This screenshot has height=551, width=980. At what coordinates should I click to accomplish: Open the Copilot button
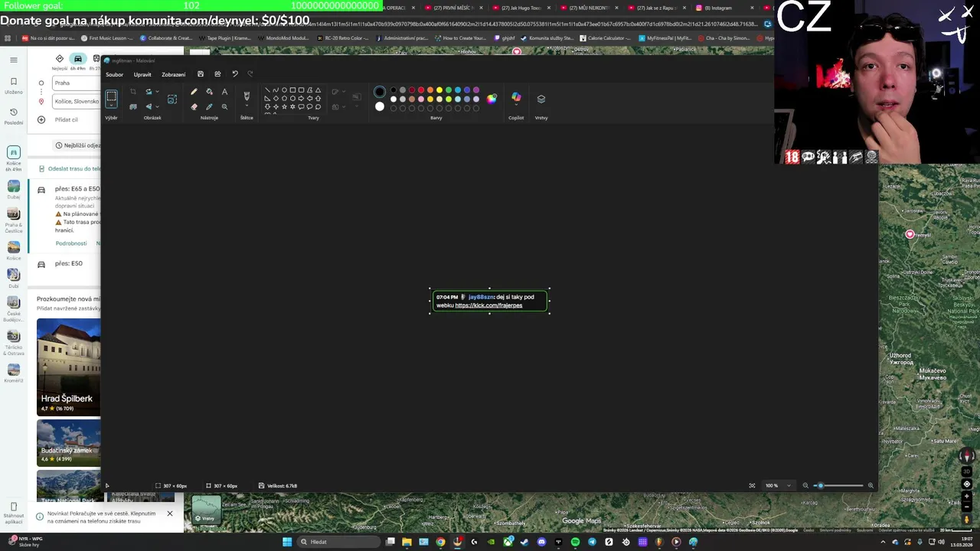point(516,97)
